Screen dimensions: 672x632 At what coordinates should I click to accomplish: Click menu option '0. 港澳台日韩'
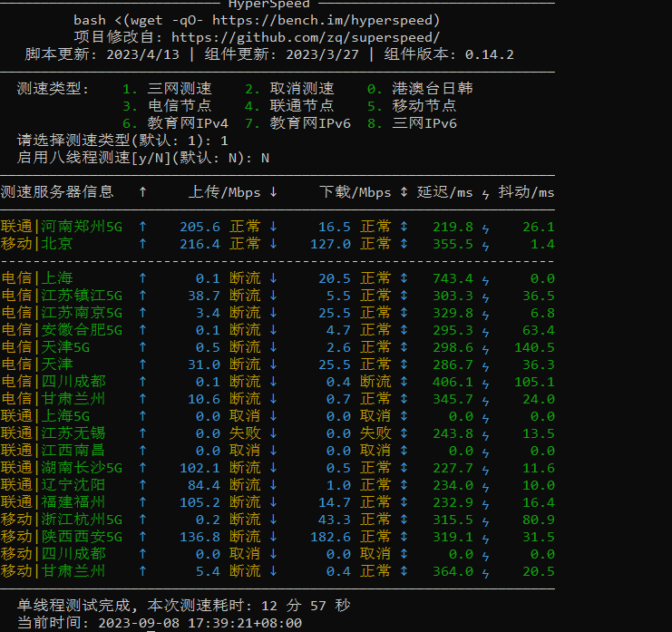tap(420, 89)
